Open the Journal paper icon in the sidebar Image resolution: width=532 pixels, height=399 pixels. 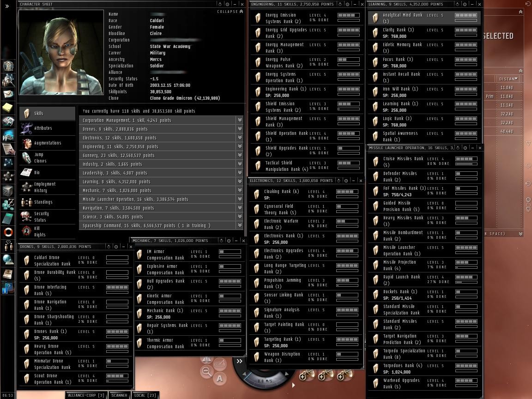pyautogui.click(x=8, y=149)
